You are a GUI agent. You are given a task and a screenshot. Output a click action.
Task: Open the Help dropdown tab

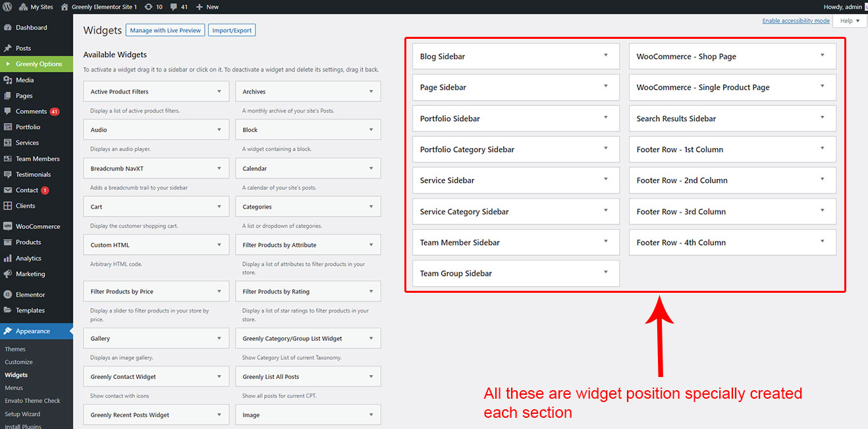(850, 21)
